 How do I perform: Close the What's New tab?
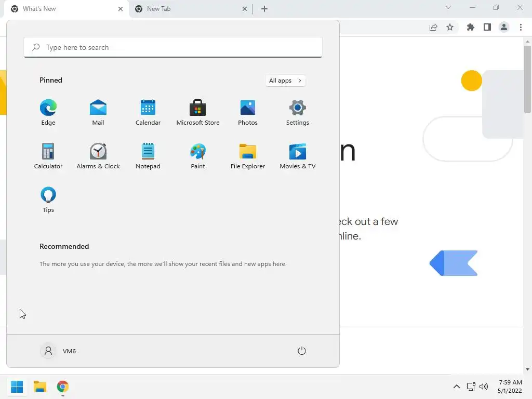[x=121, y=9]
